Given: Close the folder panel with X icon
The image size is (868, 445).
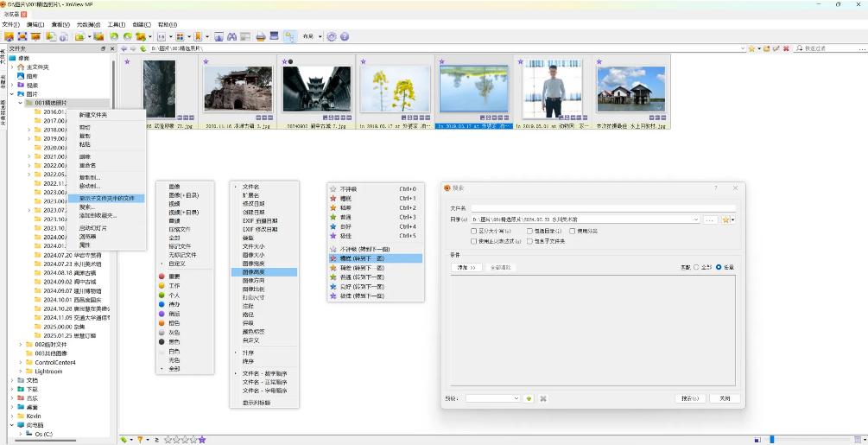Looking at the screenshot, I should [112, 48].
